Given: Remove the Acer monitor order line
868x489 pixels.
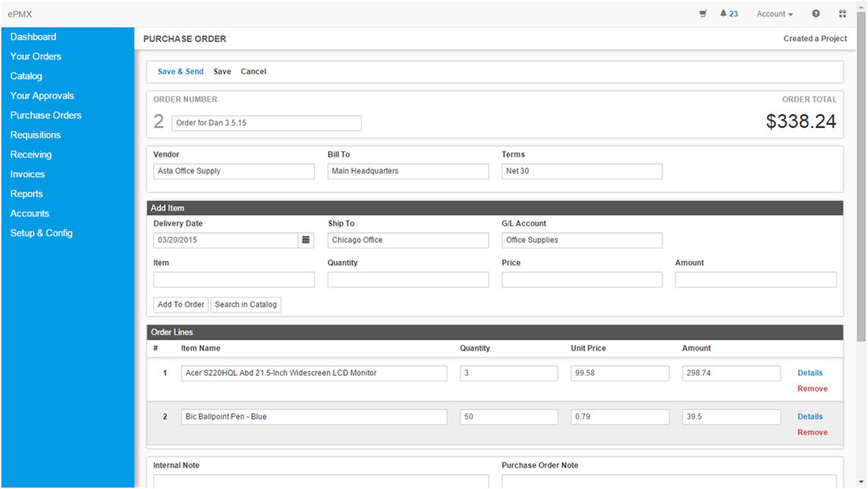Looking at the screenshot, I should 812,389.
